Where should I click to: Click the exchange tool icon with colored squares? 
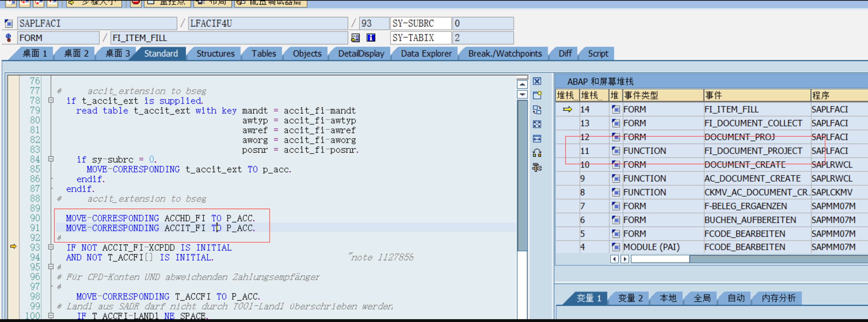pos(537,153)
